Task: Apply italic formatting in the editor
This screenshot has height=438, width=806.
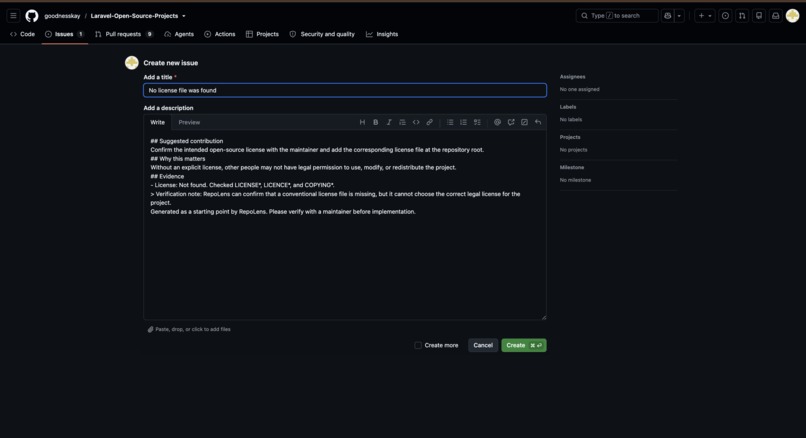Action: tap(389, 122)
